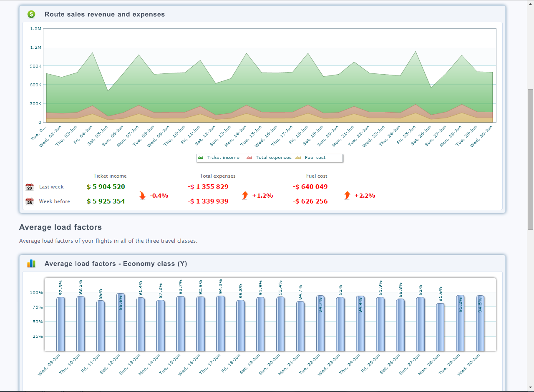Click the Sat, 12-Jun load factor bar
This screenshot has width=534, height=392.
(x=121, y=322)
